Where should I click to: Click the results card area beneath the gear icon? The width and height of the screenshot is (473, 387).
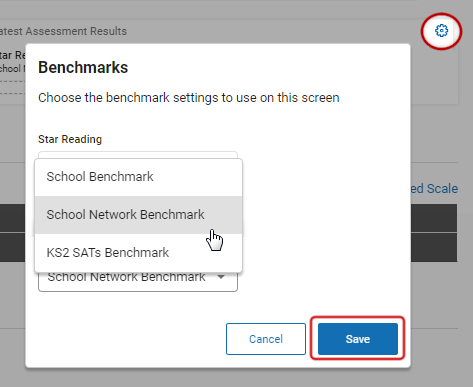point(434,75)
